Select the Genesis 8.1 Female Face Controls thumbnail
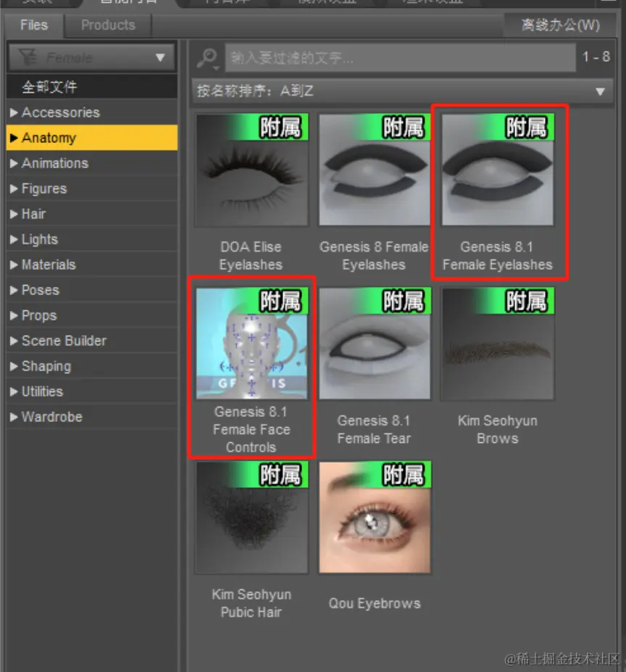626x672 pixels. point(251,344)
